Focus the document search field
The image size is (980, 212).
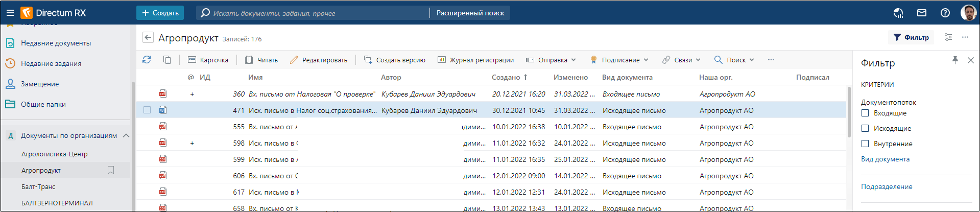313,13
